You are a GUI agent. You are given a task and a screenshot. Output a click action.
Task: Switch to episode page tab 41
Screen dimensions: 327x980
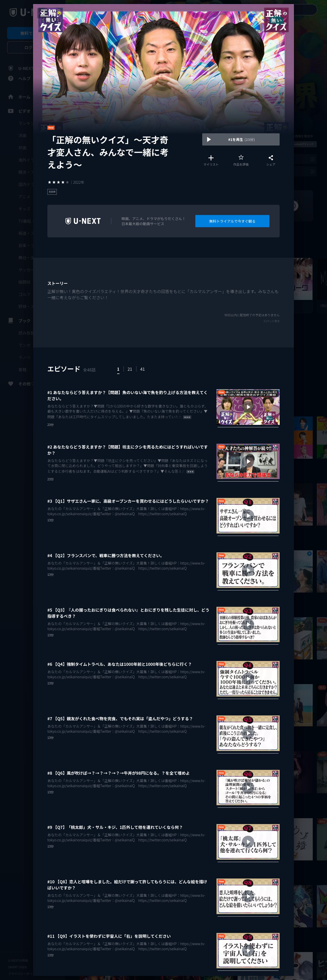142,369
